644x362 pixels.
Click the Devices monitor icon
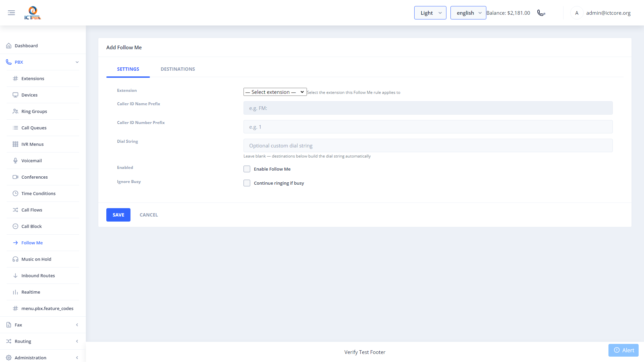[x=15, y=95]
